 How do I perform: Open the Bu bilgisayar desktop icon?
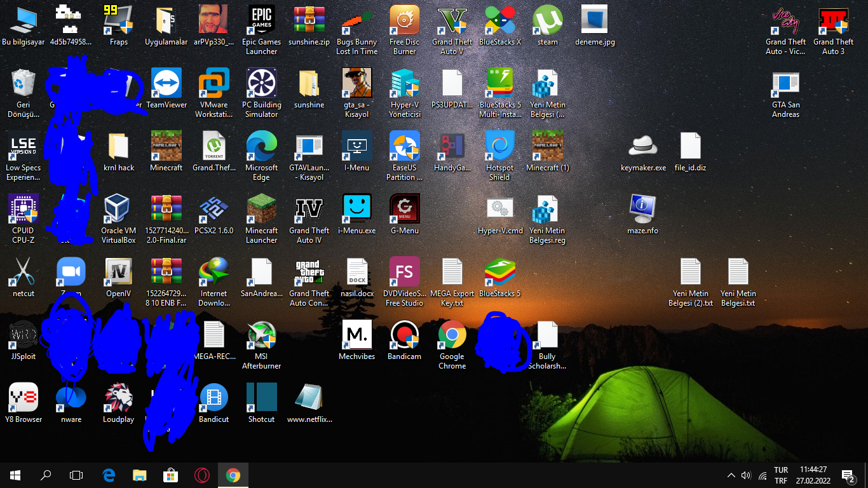24,27
